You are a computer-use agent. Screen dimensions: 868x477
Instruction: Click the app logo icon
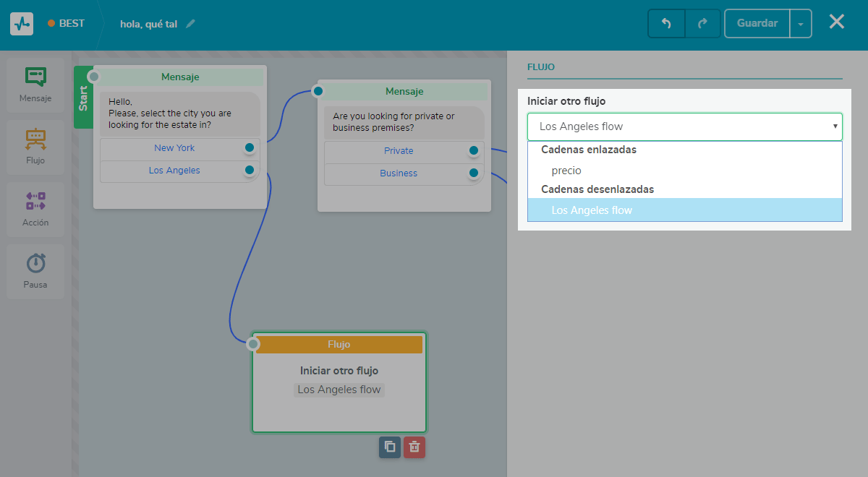coord(22,23)
